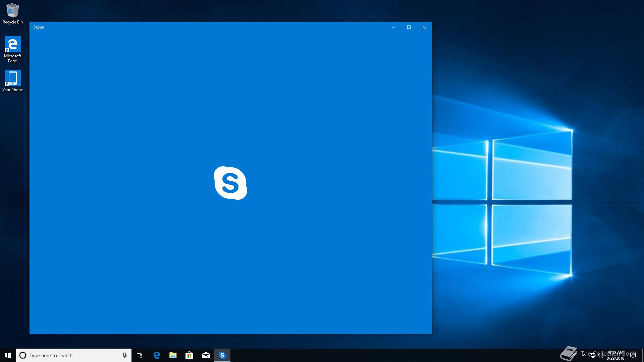Open the network status tray icon
This screenshot has height=362, width=644.
(x=593, y=355)
